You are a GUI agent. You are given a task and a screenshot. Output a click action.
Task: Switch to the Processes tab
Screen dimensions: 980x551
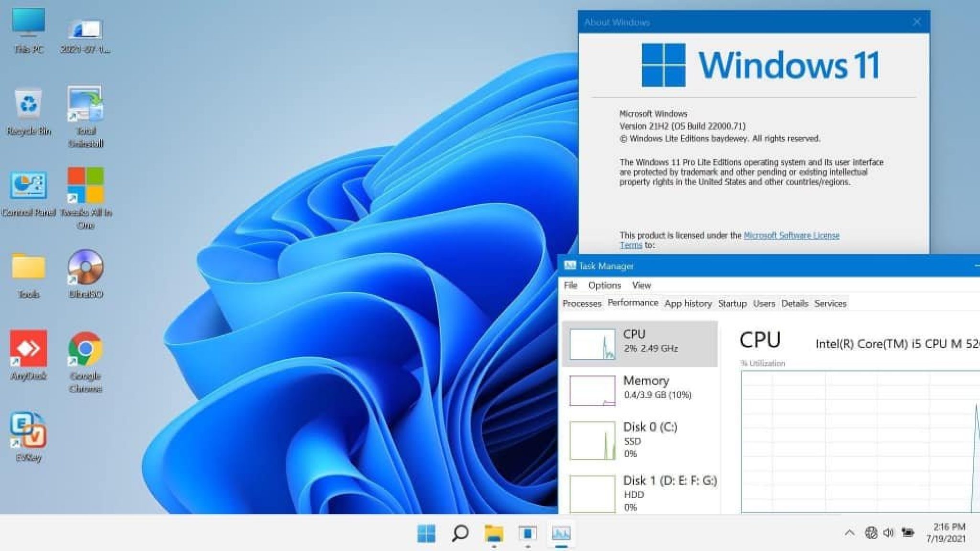(582, 304)
